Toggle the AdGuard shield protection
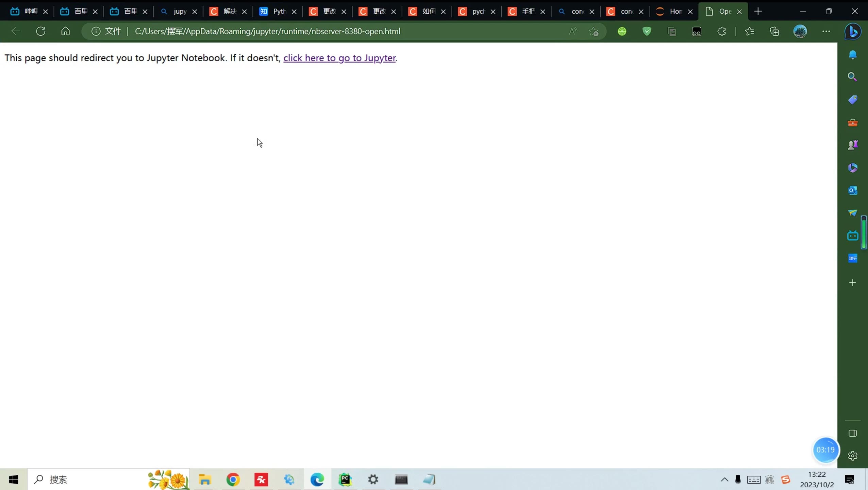868x490 pixels. coord(647,31)
